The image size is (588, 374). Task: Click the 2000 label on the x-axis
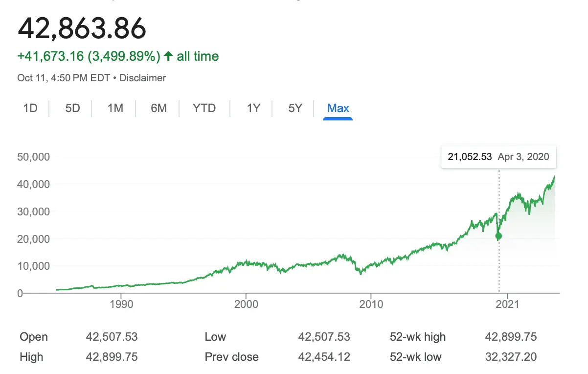click(x=246, y=304)
